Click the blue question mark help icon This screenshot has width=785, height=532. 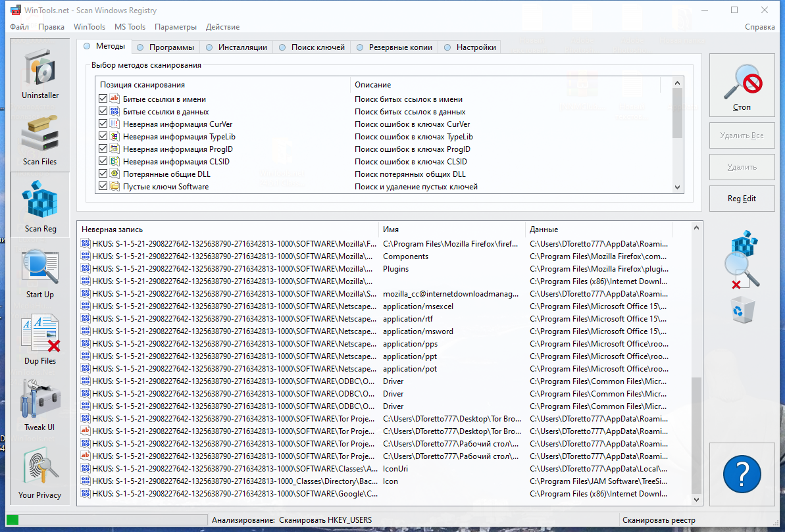(742, 474)
